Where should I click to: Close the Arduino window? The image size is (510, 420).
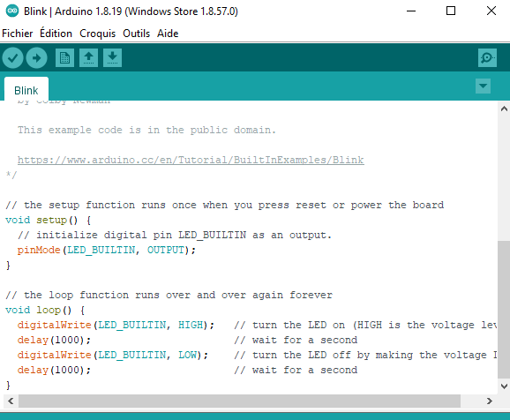pyautogui.click(x=491, y=11)
